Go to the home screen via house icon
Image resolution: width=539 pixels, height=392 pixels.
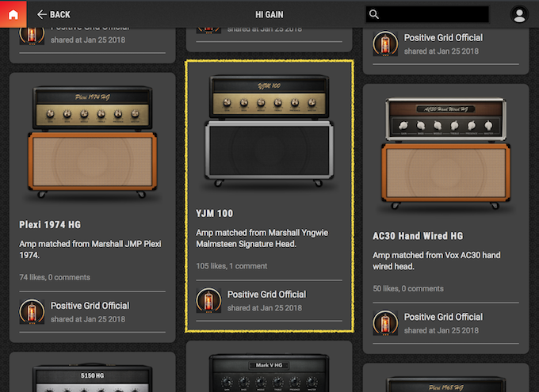tap(13, 14)
